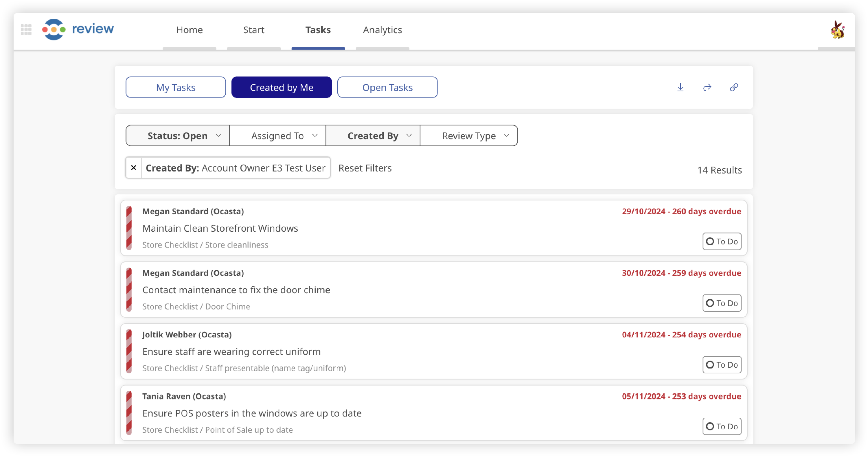Screen dimensions: 868x457
Task: Click Reset Filters link
Action: coord(365,168)
